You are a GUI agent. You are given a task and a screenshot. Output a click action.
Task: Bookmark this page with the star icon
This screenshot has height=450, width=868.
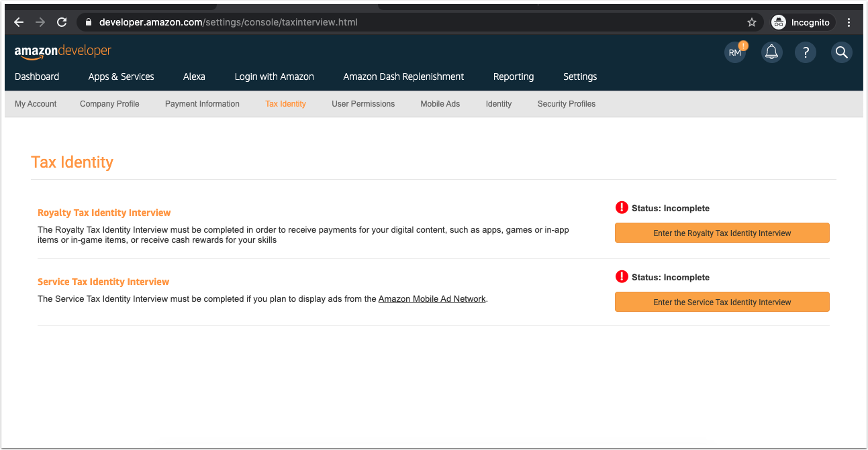click(751, 22)
